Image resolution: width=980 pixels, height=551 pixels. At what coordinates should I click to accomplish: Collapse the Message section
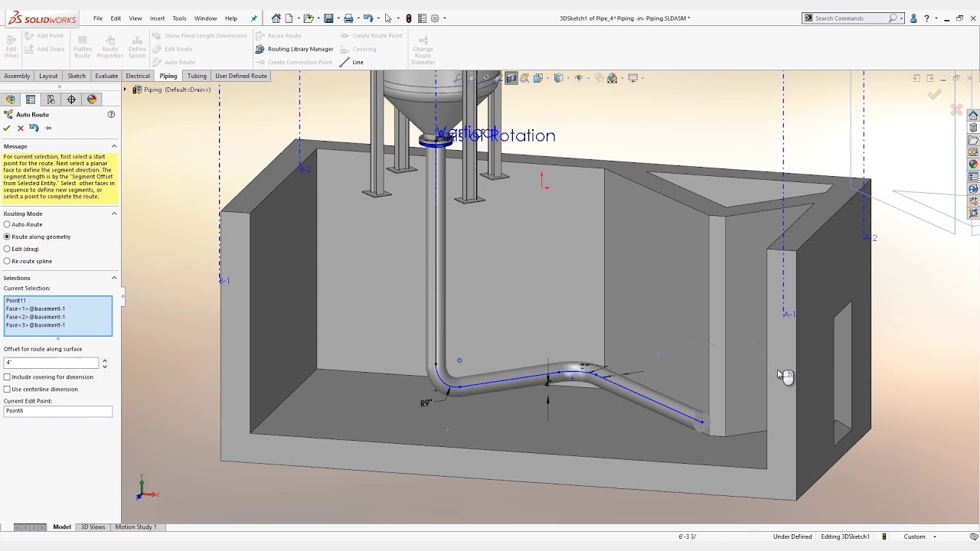pos(114,146)
